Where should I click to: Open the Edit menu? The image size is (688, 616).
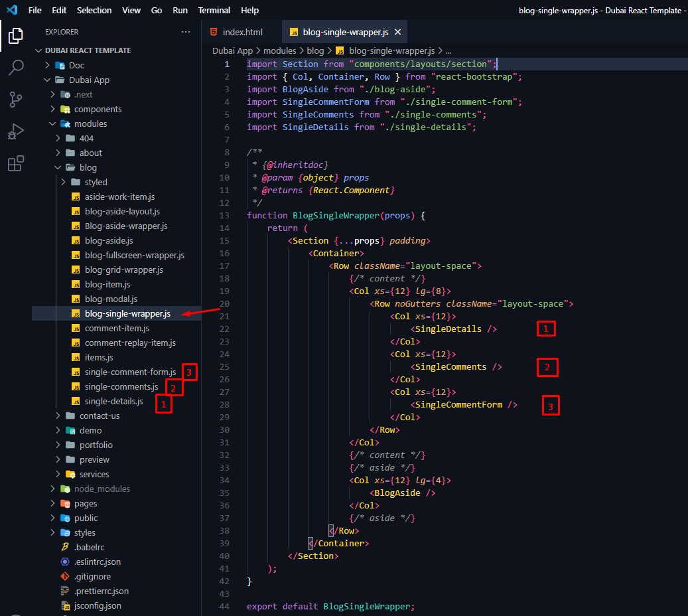click(x=59, y=10)
